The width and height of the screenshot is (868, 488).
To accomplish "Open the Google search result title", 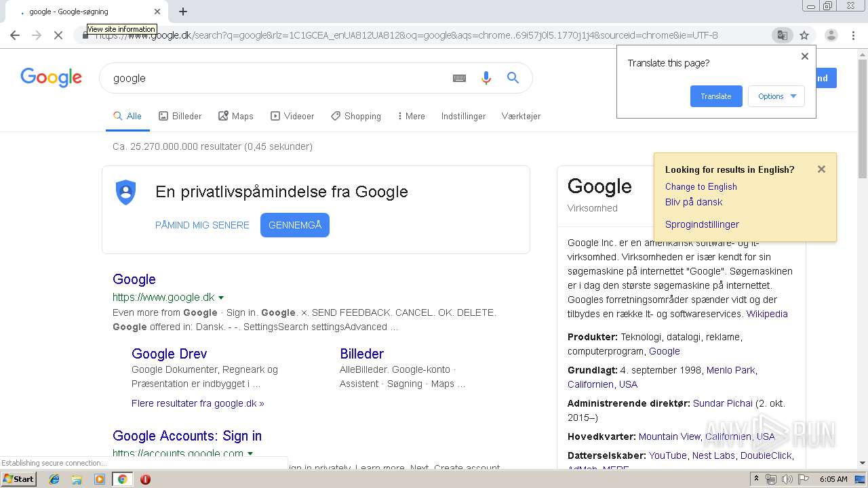I will pyautogui.click(x=134, y=279).
